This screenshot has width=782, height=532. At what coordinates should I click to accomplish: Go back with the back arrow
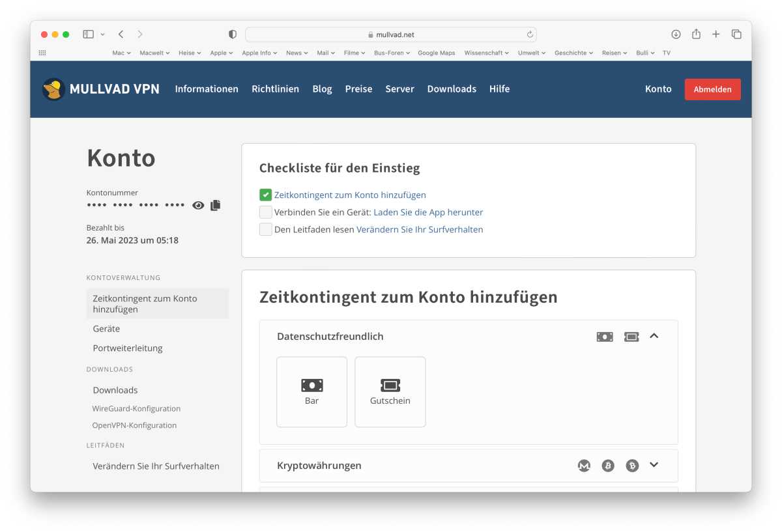(121, 34)
